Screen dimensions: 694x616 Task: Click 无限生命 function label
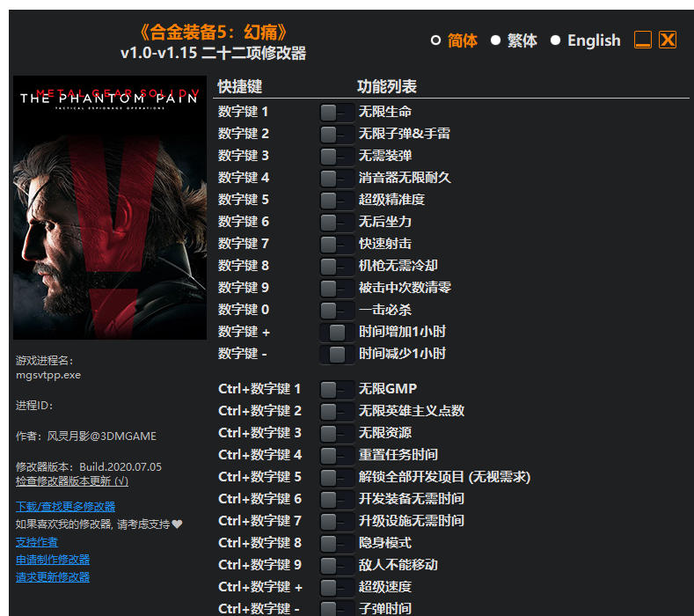click(385, 112)
